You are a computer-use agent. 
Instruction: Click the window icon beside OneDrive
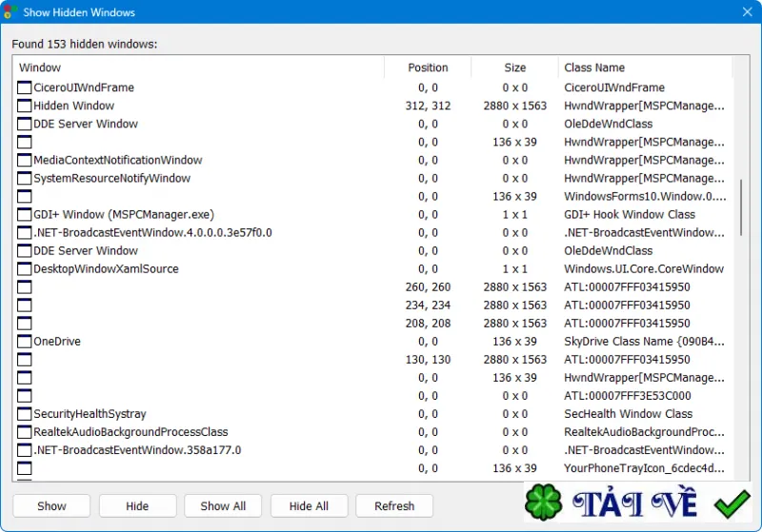(x=25, y=342)
